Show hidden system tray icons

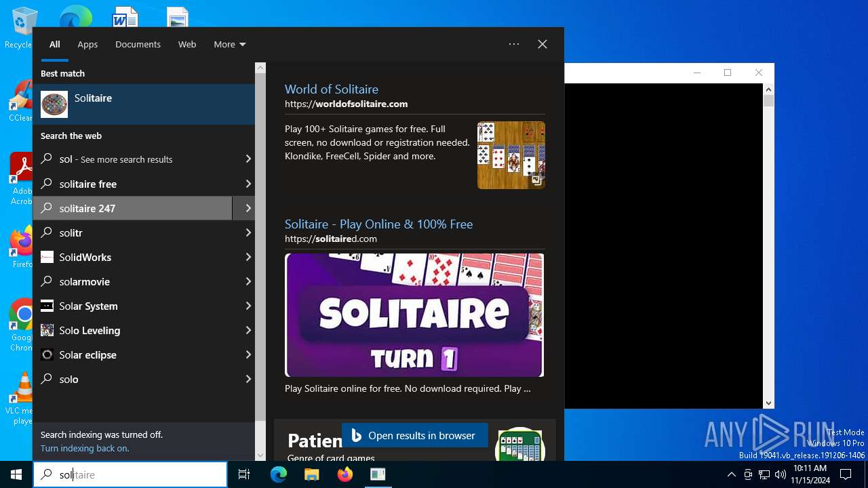(x=731, y=474)
